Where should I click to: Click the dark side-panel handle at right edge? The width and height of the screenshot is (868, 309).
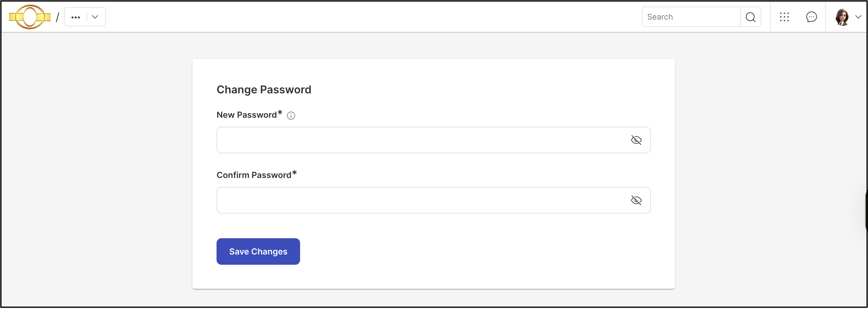866,211
